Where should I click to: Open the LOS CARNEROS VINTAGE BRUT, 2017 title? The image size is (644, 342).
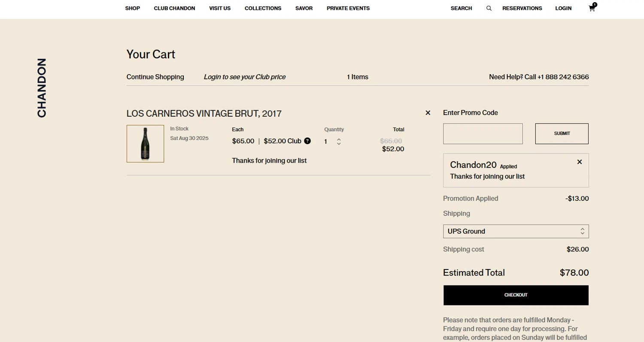click(204, 114)
